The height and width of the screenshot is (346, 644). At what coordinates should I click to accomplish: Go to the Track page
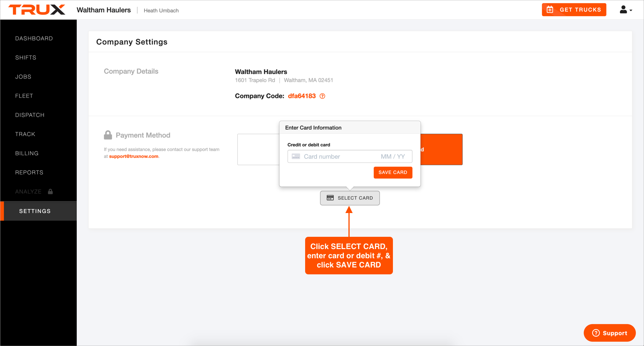(25, 134)
